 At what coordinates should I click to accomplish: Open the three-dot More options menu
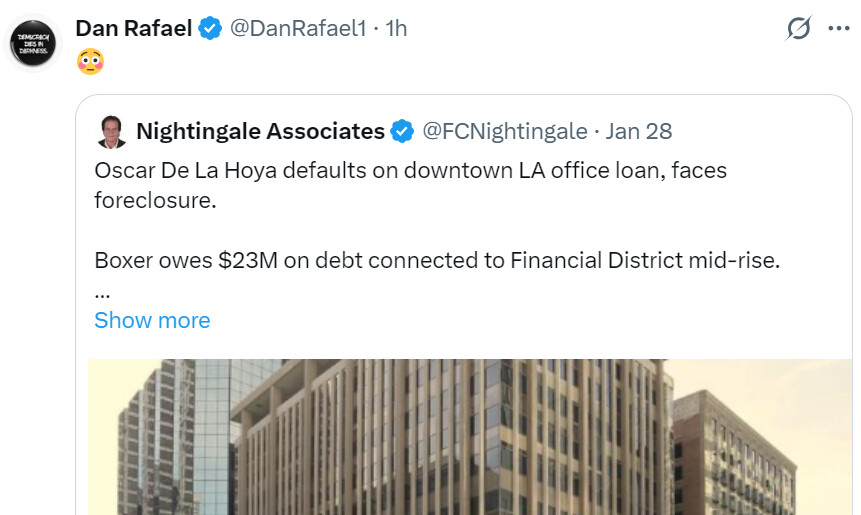(x=838, y=29)
